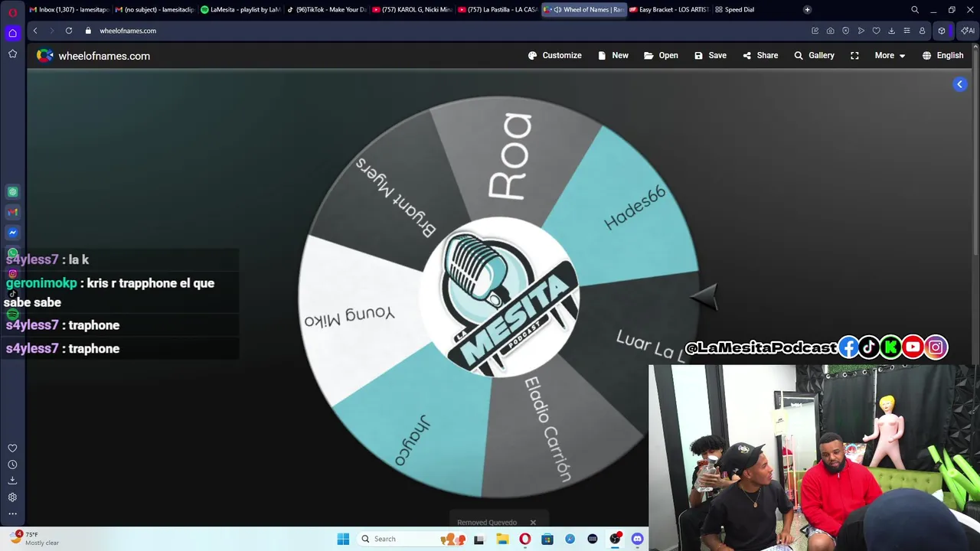The image size is (980, 551).
Task: Open the profile account icon
Action: 922,31
